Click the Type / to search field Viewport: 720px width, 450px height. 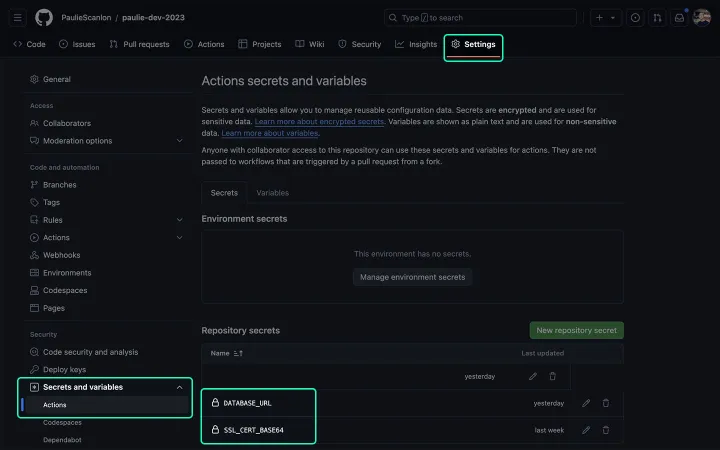480,18
